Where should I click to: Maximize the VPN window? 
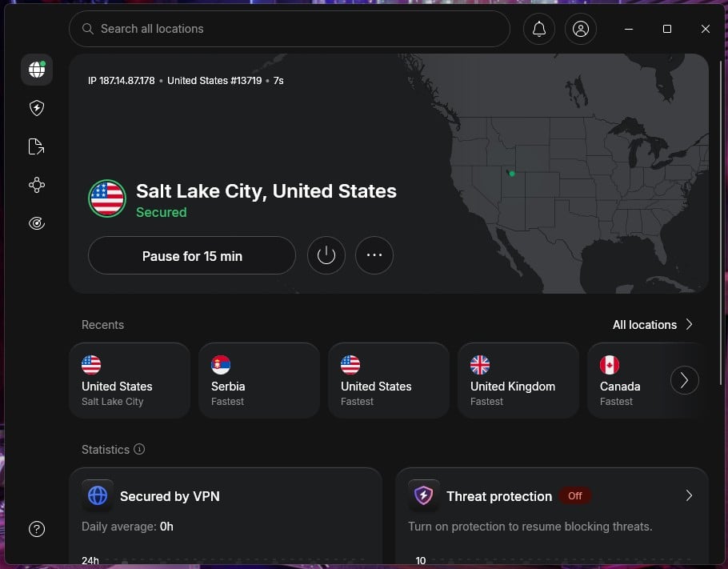coord(667,29)
